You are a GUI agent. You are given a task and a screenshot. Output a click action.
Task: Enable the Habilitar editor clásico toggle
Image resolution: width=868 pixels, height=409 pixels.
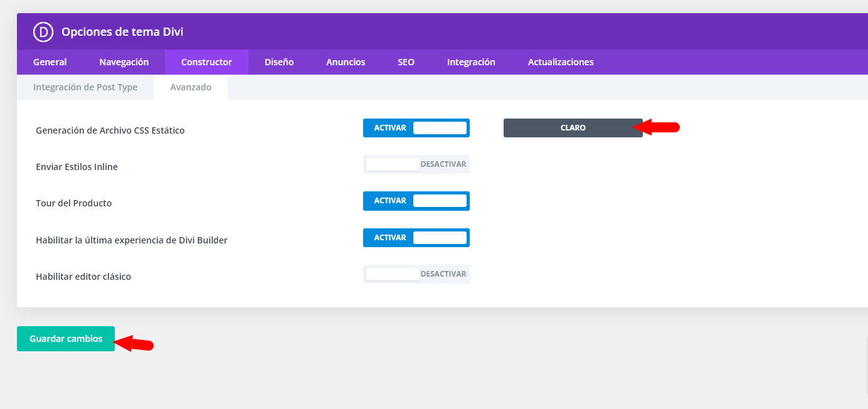click(x=416, y=274)
